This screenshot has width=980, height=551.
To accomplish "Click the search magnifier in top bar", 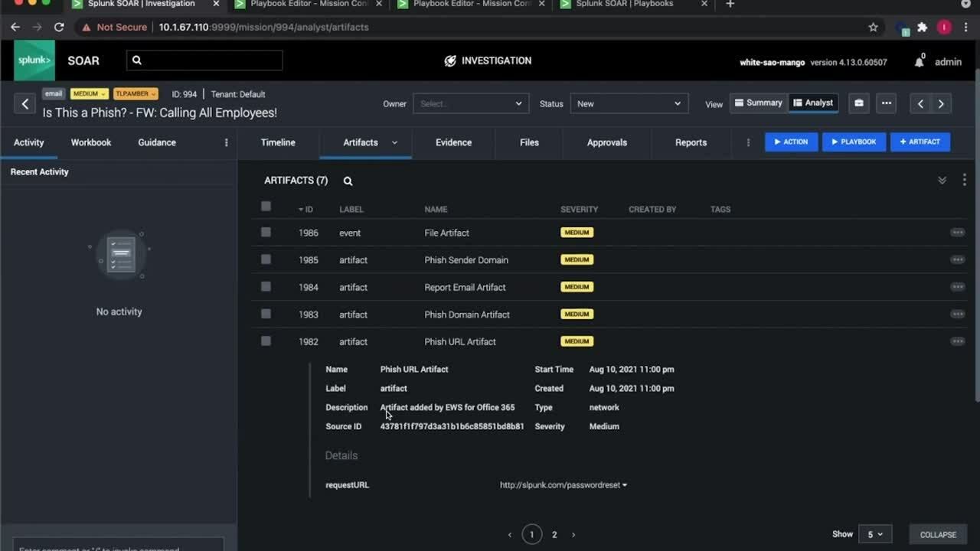I will point(137,60).
